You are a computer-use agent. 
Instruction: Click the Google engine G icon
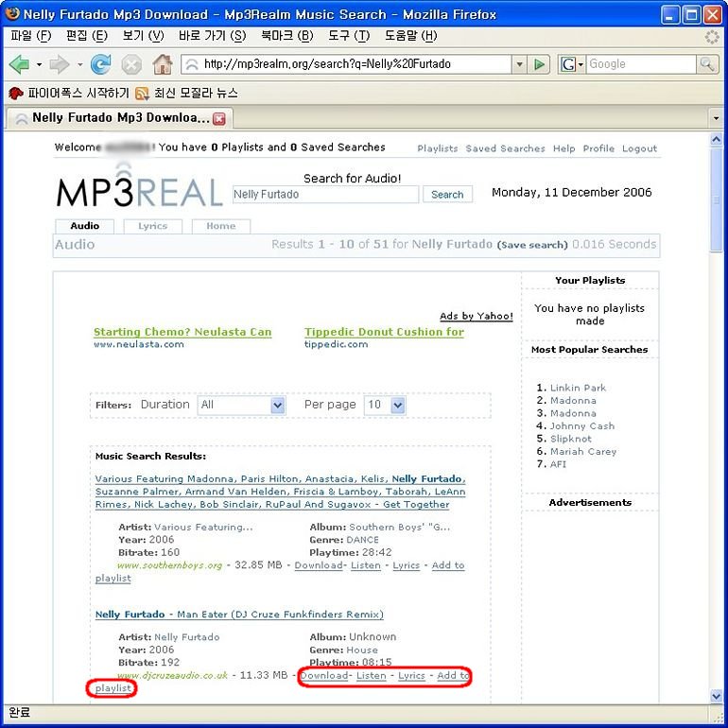[x=568, y=64]
